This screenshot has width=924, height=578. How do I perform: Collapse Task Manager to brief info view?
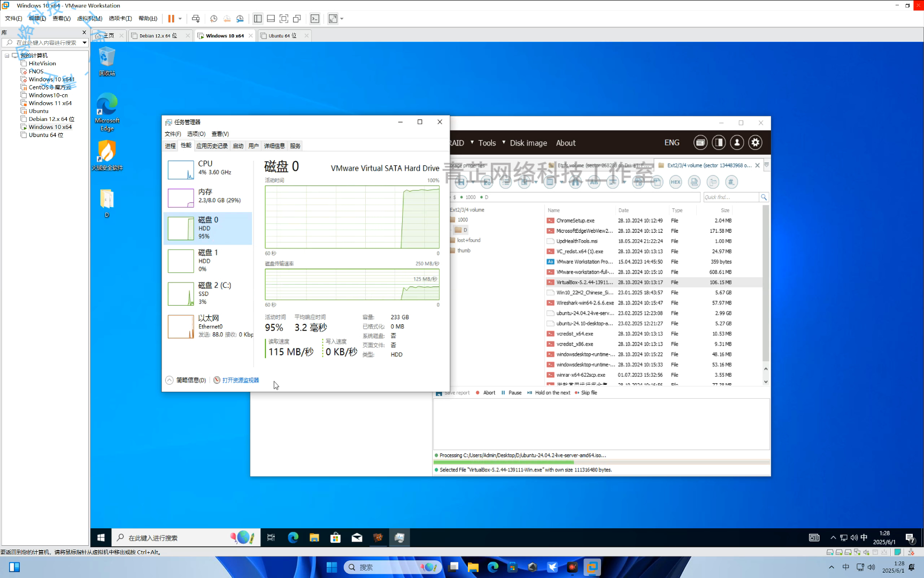tap(186, 380)
